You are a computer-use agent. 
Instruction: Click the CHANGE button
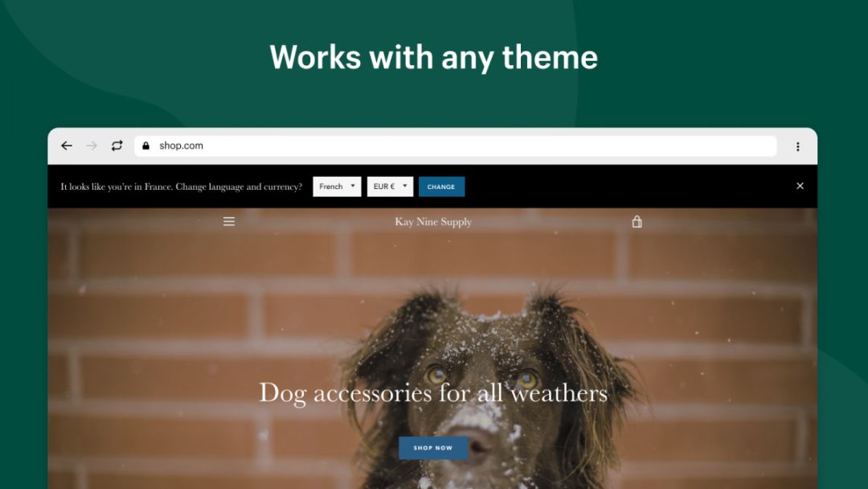click(x=441, y=187)
